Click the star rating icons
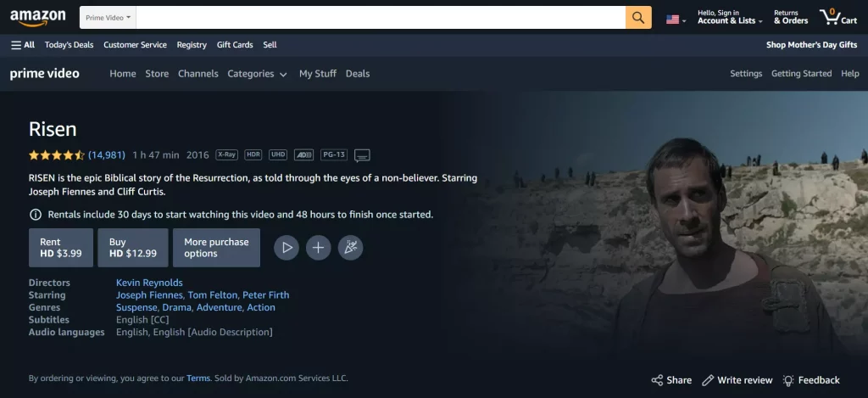The height and width of the screenshot is (398, 868). click(57, 155)
